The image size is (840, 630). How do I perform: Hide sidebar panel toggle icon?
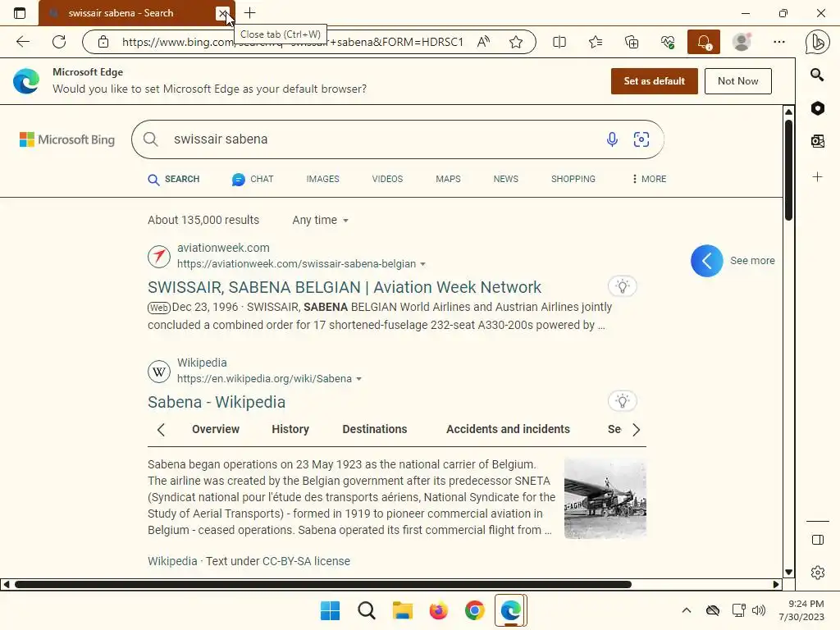pos(818,540)
